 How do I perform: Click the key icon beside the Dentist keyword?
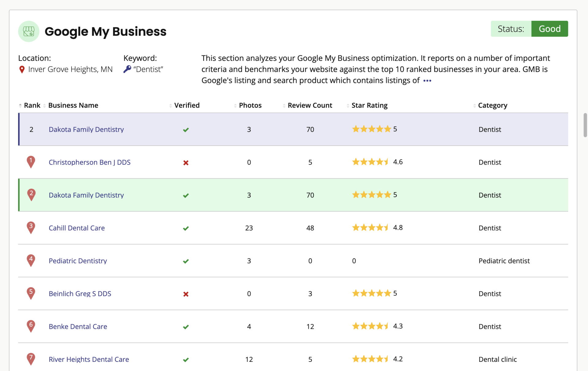coord(127,69)
